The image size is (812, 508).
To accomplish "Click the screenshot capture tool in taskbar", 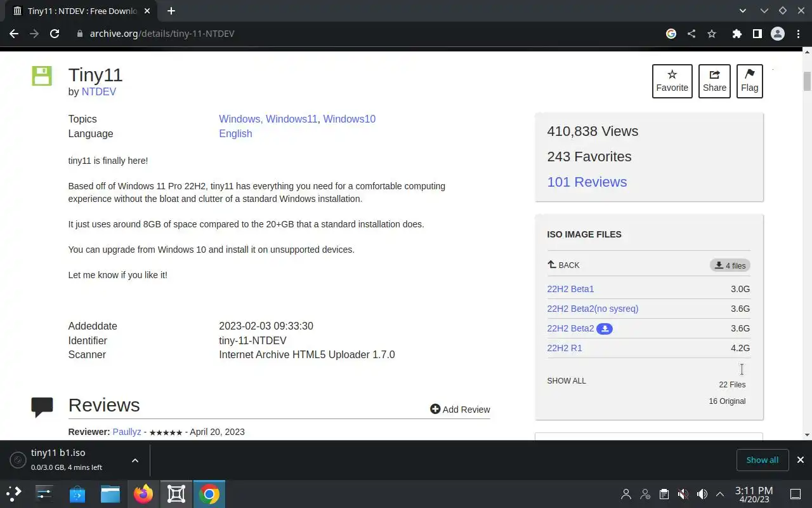I will click(x=176, y=493).
